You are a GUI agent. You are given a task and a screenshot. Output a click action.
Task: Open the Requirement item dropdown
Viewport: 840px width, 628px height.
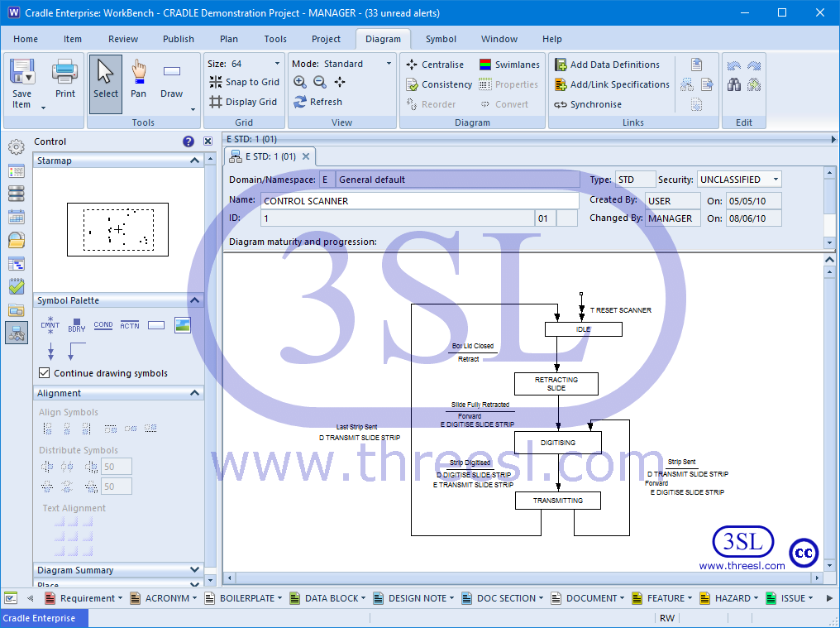[x=120, y=598]
